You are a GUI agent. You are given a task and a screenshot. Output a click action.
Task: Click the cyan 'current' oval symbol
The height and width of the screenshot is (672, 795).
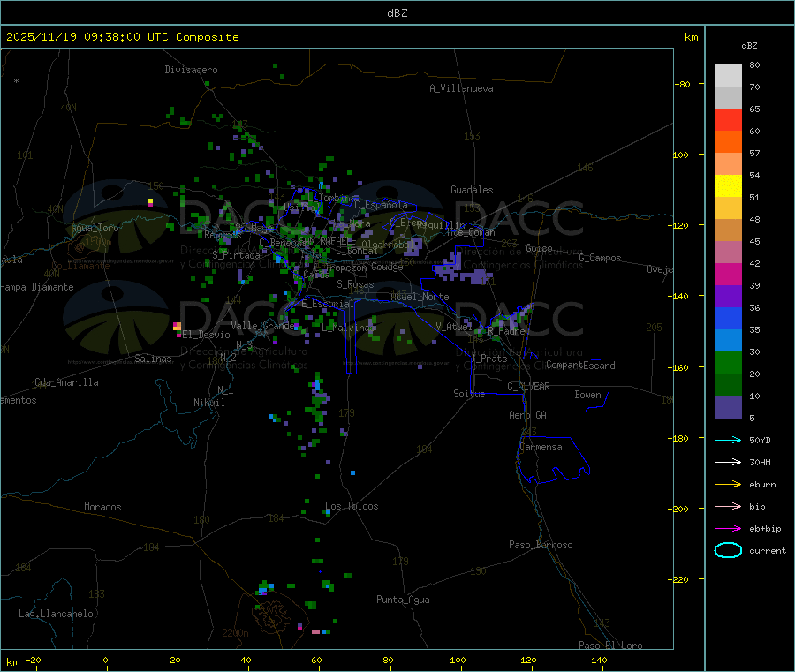pos(728,550)
